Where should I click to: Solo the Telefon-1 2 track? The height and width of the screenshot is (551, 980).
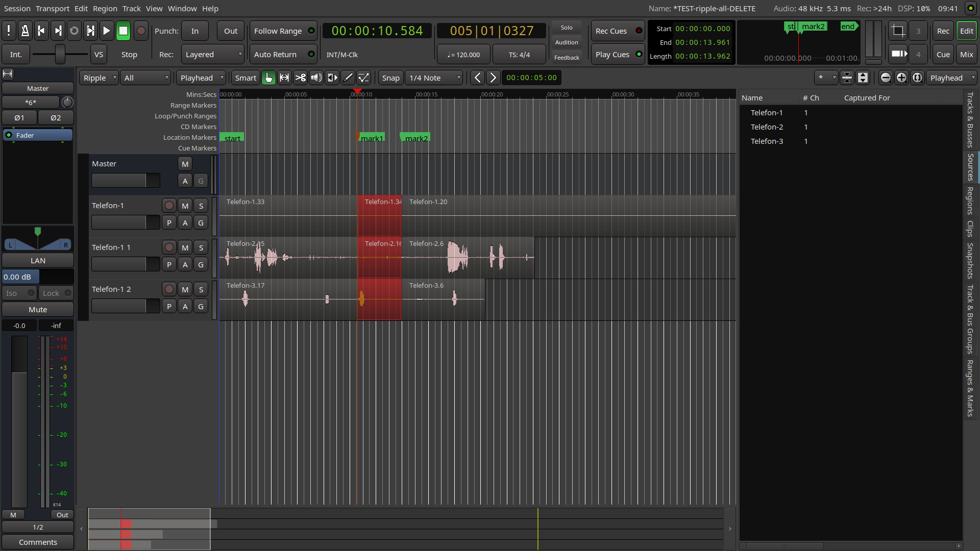[201, 289]
